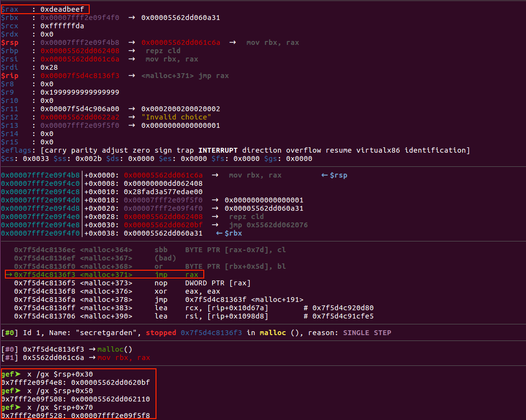The height and width of the screenshot is (420, 526).
Task: Click the "Invalid choice" string at $r12
Action: (176, 117)
